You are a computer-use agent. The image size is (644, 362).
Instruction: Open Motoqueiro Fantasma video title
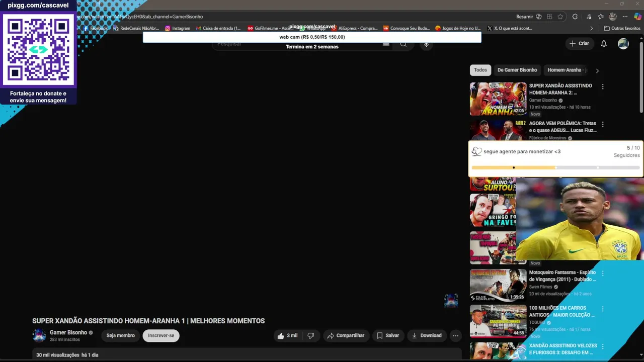pos(562,276)
